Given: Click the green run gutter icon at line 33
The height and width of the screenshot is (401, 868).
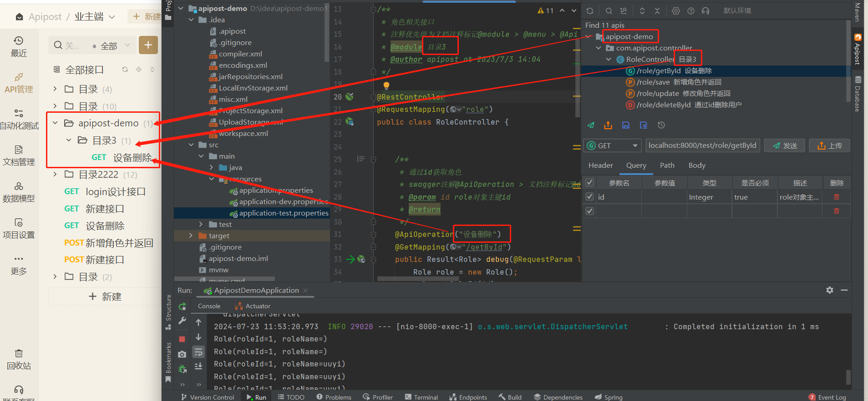Looking at the screenshot, I should click(350, 259).
